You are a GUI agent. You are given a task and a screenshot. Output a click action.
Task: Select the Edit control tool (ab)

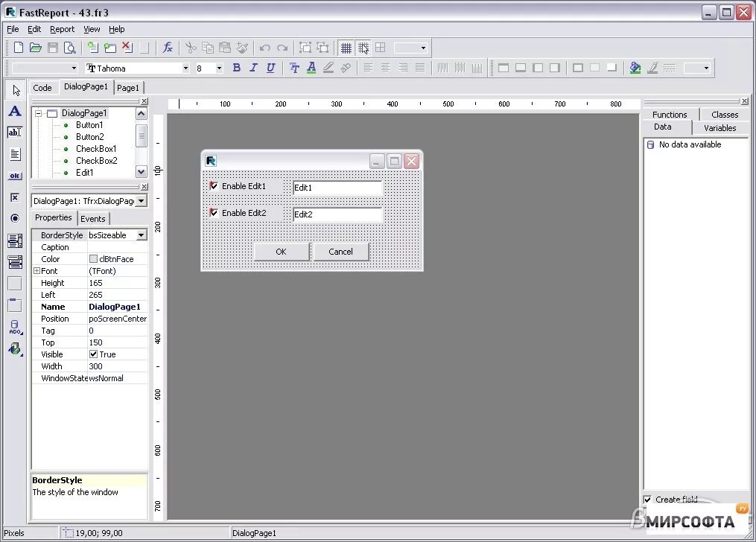(x=15, y=132)
